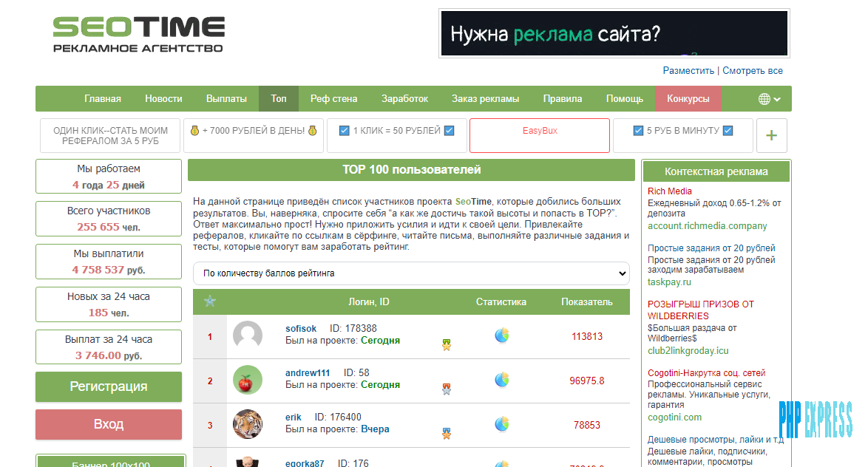Click the award medal icon for sofisok
Screen dimensions: 868x467
(446, 345)
